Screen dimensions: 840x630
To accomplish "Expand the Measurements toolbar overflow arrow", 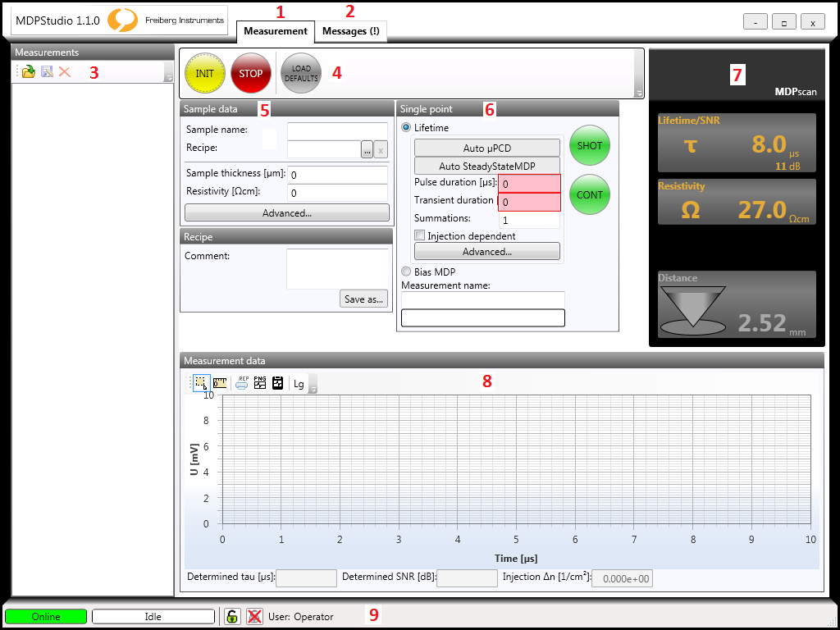I will pyautogui.click(x=168, y=76).
